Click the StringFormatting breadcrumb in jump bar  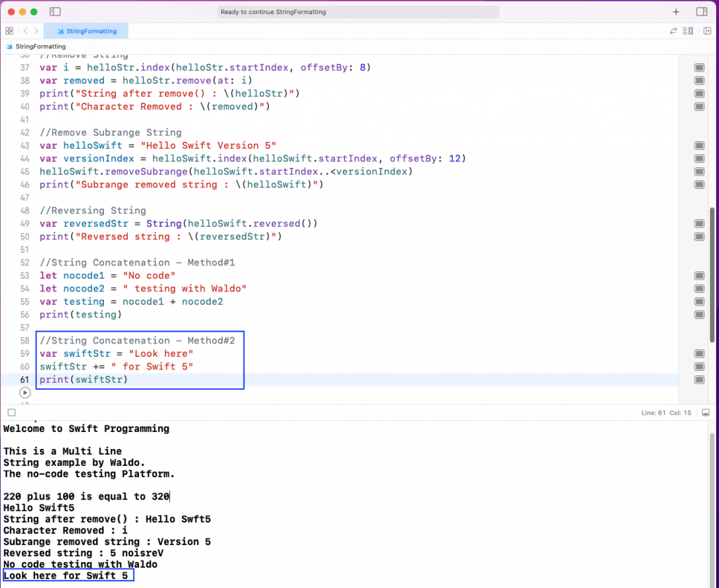[x=40, y=46]
